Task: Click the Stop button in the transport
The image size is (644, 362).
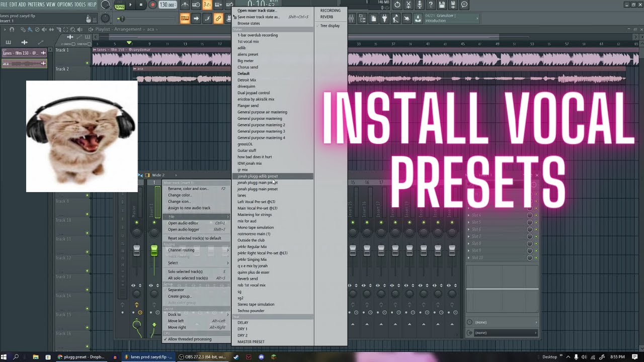Action: click(x=142, y=5)
